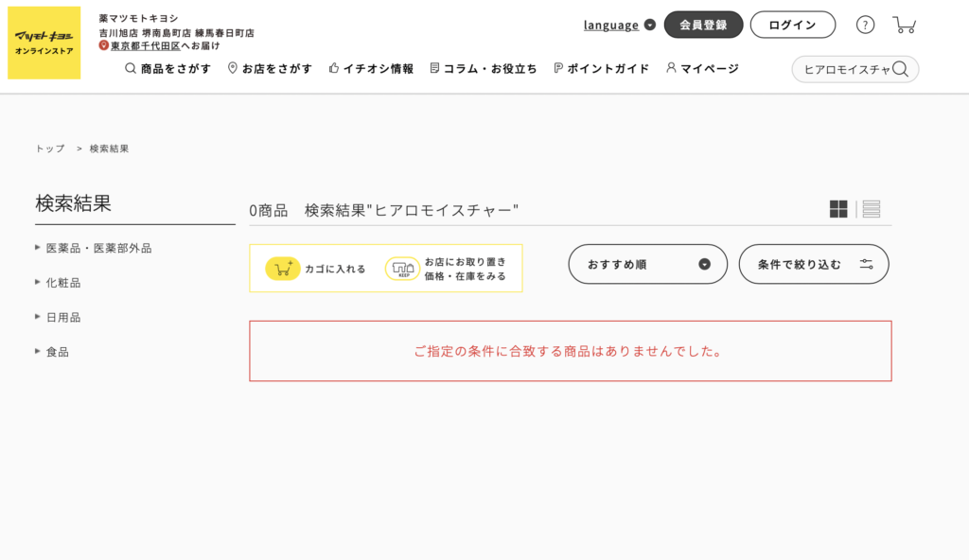Click the 会員登録 button
This screenshot has width=969, height=560.
[703, 25]
